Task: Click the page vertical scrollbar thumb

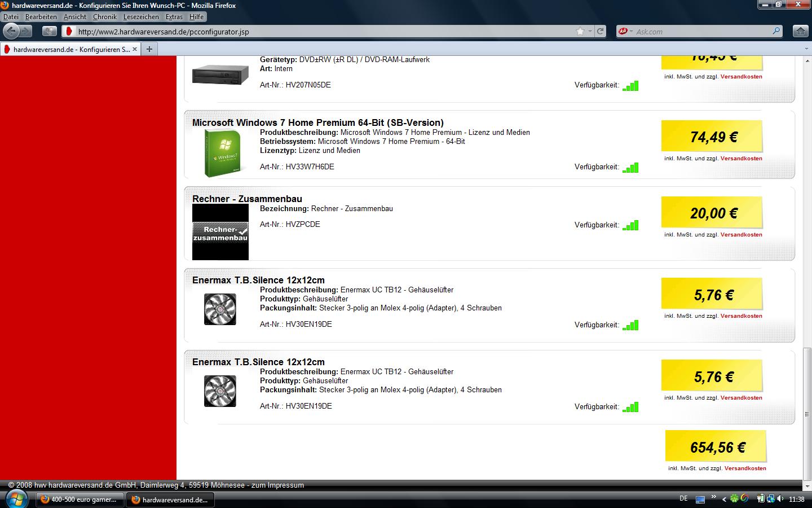Action: [x=807, y=414]
